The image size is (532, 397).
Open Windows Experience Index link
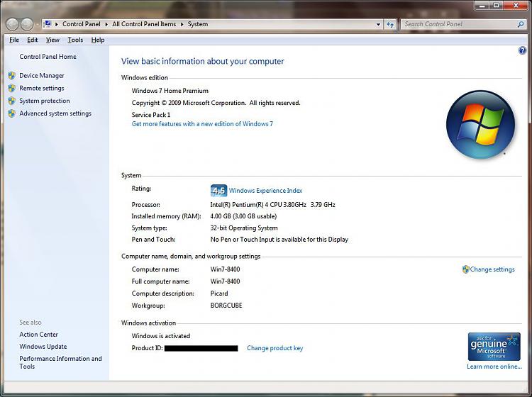point(265,191)
